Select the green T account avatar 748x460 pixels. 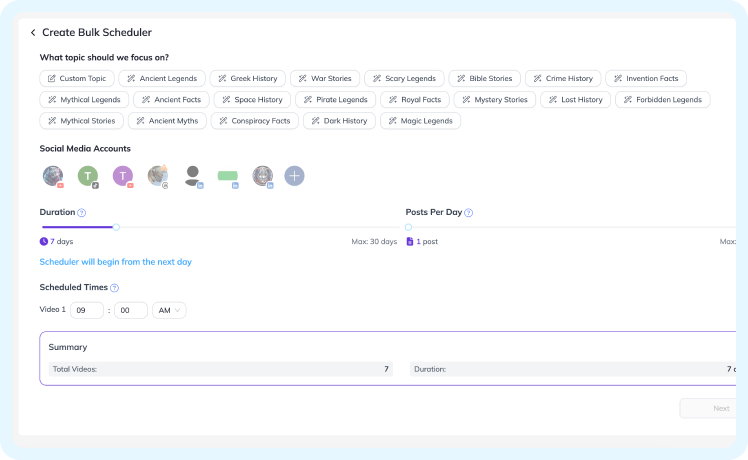pos(88,176)
